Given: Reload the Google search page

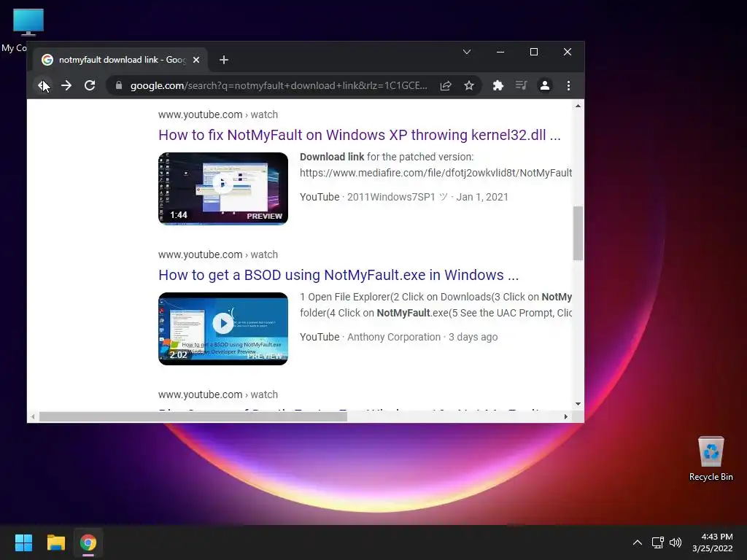Looking at the screenshot, I should click(x=90, y=86).
